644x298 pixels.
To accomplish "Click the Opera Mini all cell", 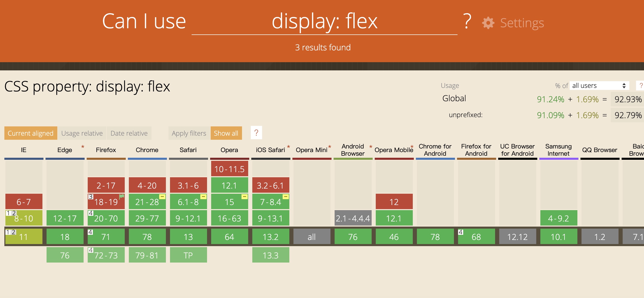I will tap(312, 237).
